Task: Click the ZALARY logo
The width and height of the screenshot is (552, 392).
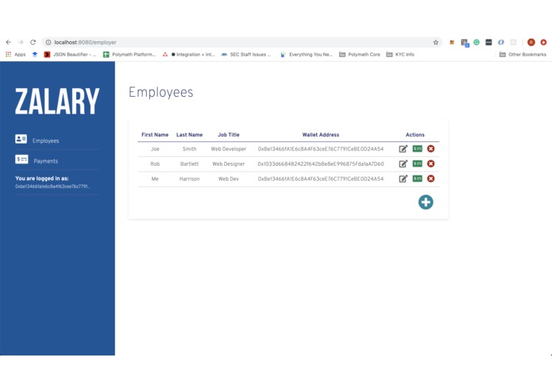Action: pos(57,102)
